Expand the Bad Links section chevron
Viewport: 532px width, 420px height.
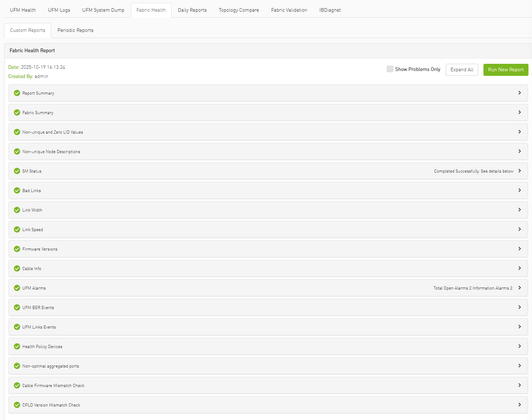(x=520, y=190)
